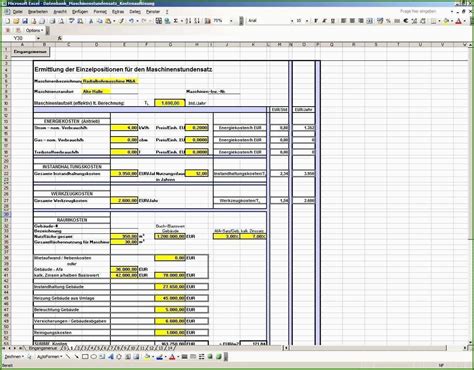Align cell text right
The width and height of the screenshot is (474, 370).
[x=361, y=21]
